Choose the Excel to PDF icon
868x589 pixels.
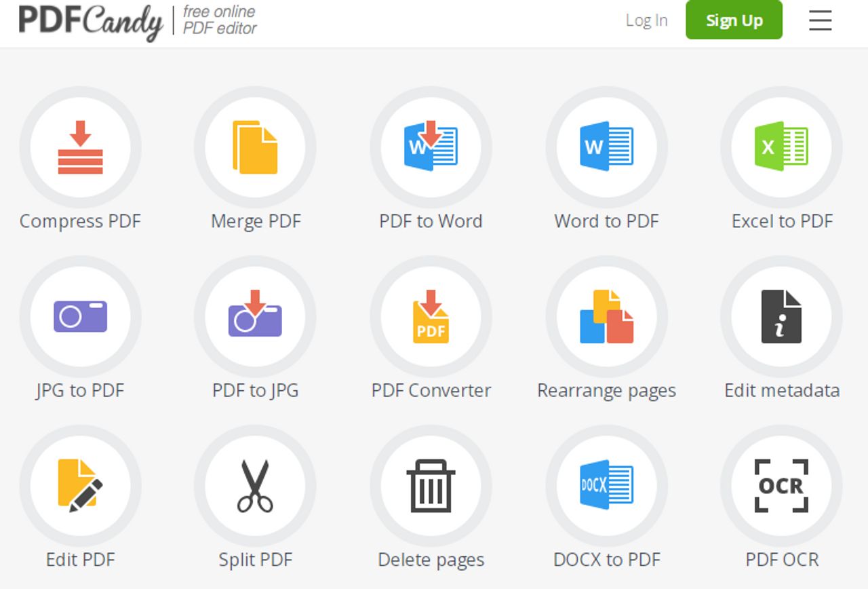(x=781, y=147)
